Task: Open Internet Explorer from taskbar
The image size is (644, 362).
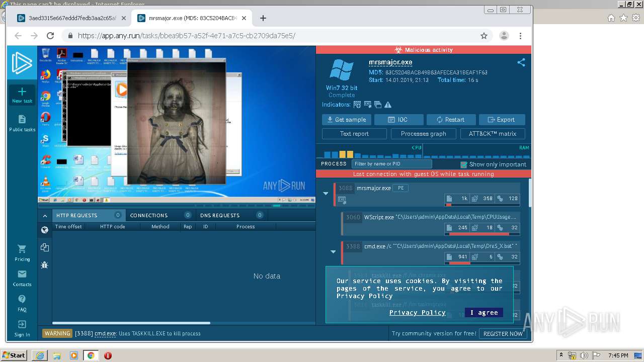Action: tap(40, 355)
